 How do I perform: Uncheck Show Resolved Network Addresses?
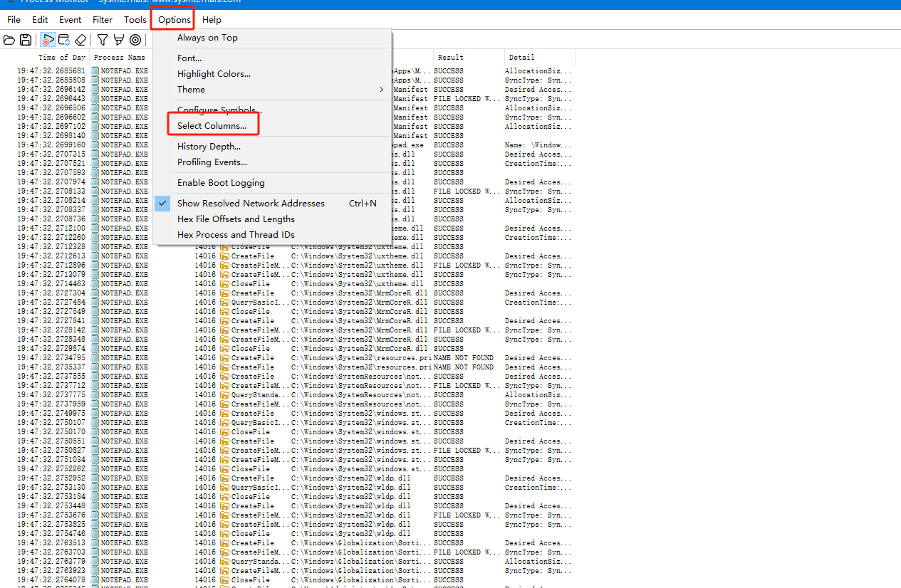[x=251, y=204]
